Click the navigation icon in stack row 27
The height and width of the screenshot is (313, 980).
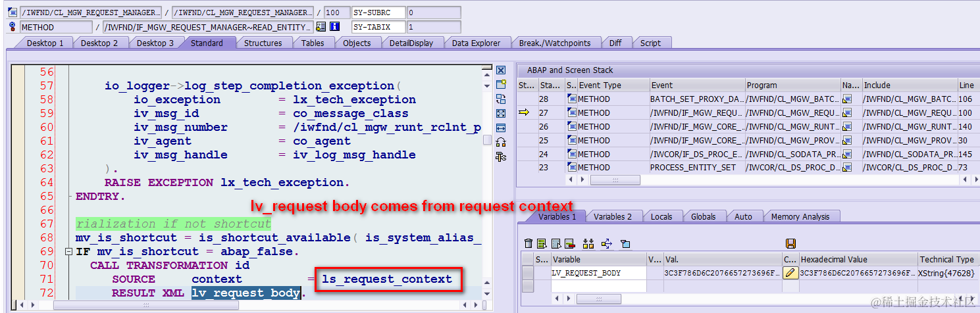pyautogui.click(x=847, y=112)
